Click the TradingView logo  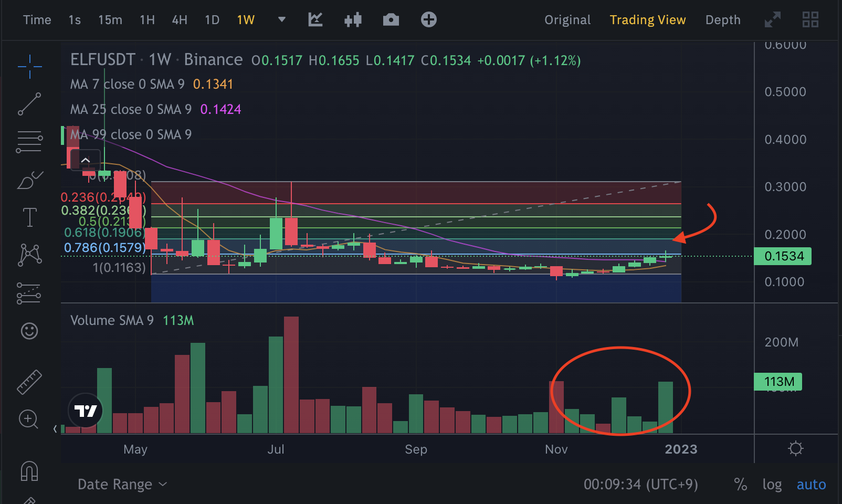(85, 411)
